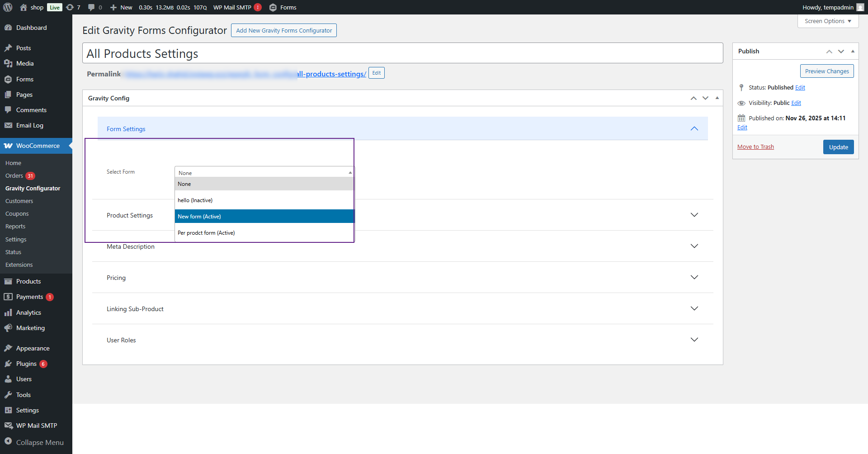Click the Select Form dropdown box
This screenshot has height=454, width=868.
click(264, 172)
